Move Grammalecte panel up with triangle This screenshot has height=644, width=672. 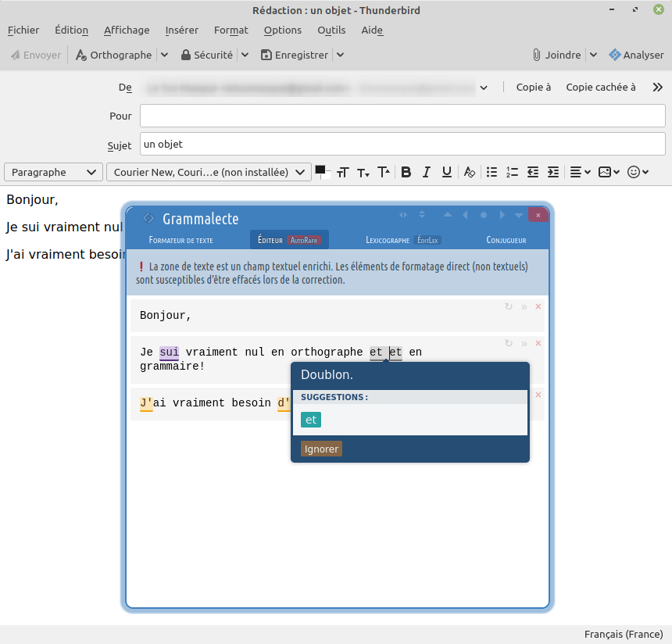[x=448, y=215]
